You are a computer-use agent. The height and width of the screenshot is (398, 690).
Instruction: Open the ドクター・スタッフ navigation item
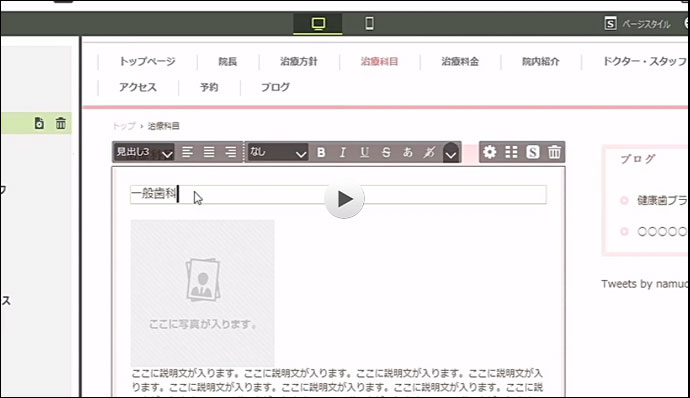(645, 61)
